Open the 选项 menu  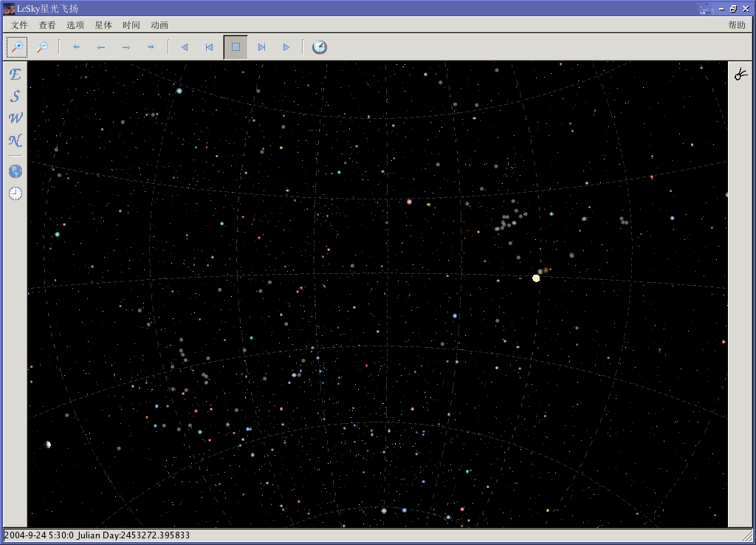(x=75, y=25)
